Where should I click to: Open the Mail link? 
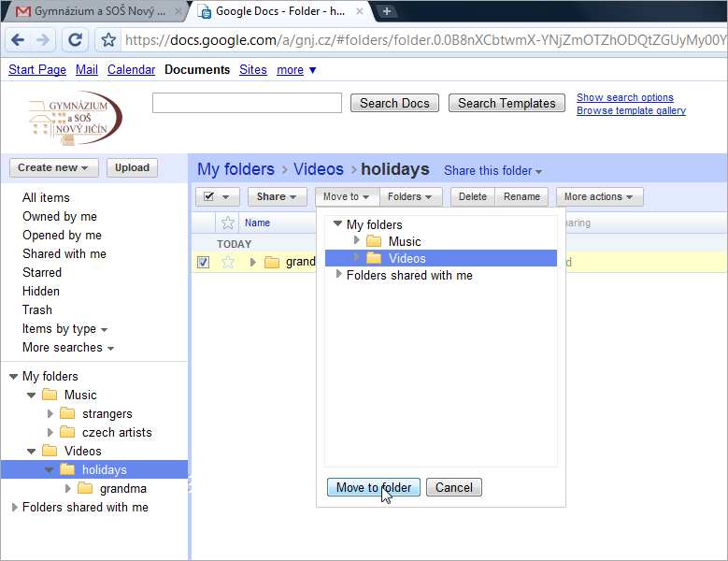tap(86, 70)
